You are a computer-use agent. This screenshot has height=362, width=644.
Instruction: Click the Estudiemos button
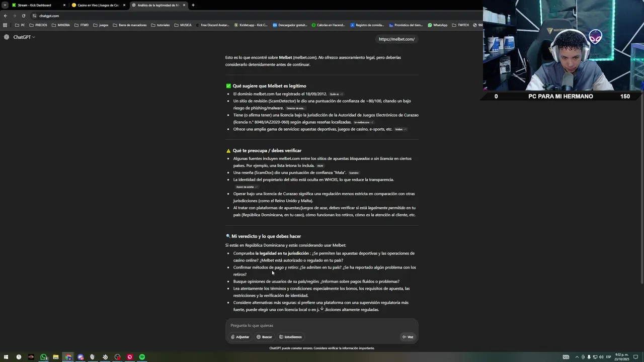click(x=290, y=337)
